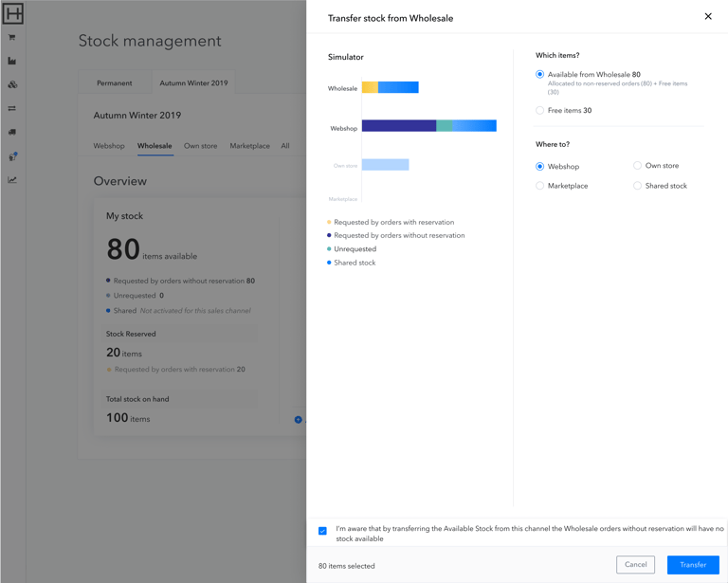Open the Webshop channel tab
Viewport: 728px width, 583px height.
pos(109,146)
